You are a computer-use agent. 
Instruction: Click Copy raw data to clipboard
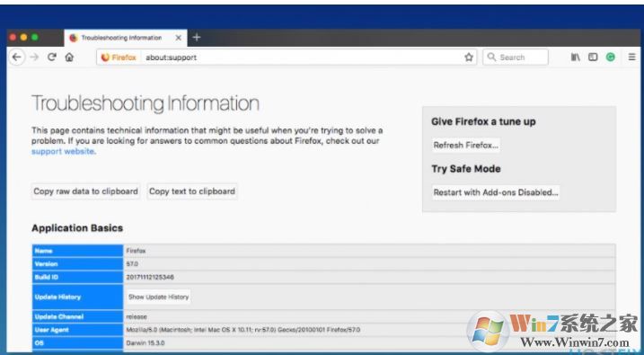(x=85, y=191)
